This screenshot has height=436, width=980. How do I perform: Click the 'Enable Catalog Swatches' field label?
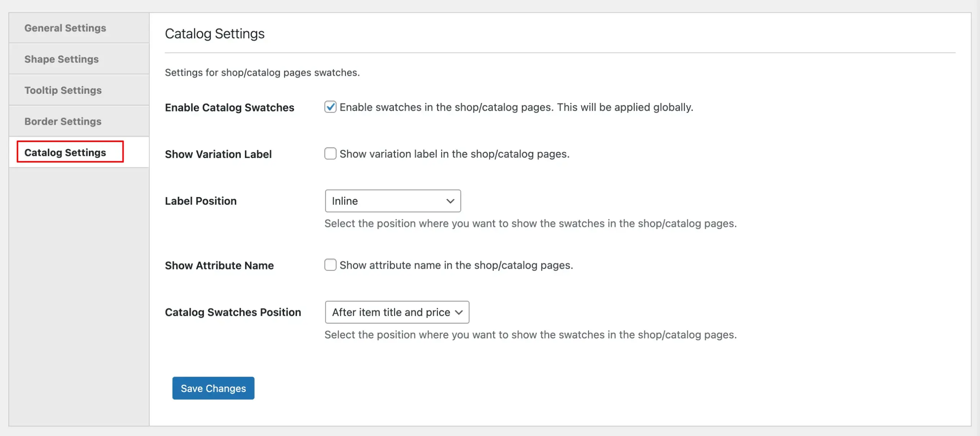pyautogui.click(x=229, y=108)
